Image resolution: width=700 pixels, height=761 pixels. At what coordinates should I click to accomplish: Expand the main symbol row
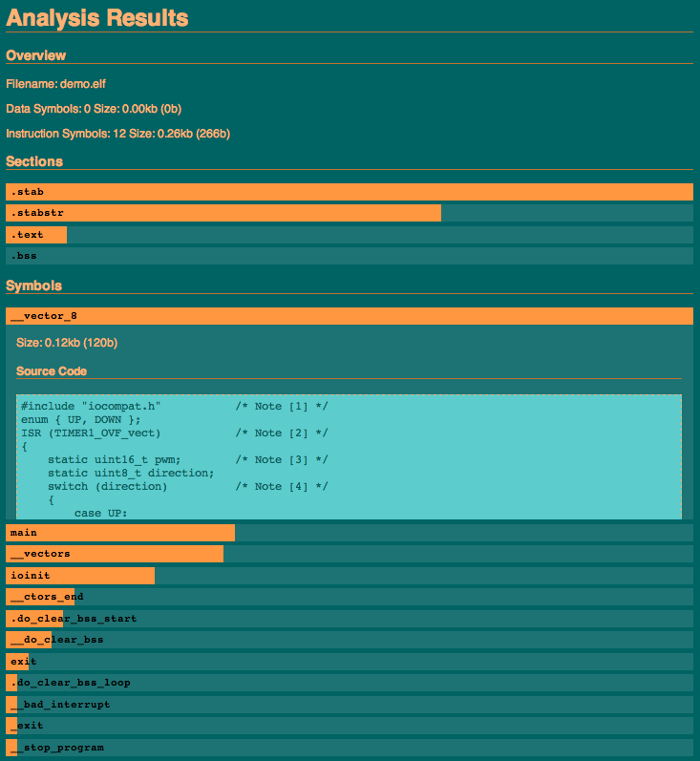pyautogui.click(x=350, y=533)
